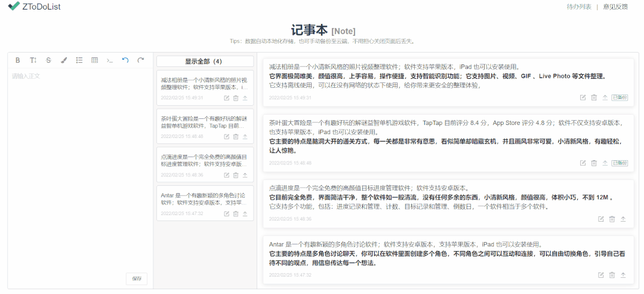The image size is (644, 294).
Task: Delete the full Antar note card
Action: point(612,275)
